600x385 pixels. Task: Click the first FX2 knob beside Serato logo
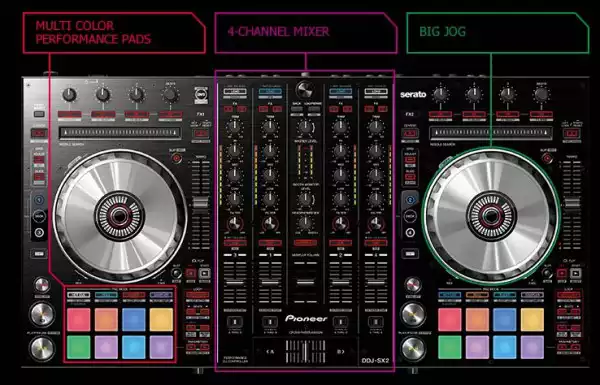click(440, 95)
